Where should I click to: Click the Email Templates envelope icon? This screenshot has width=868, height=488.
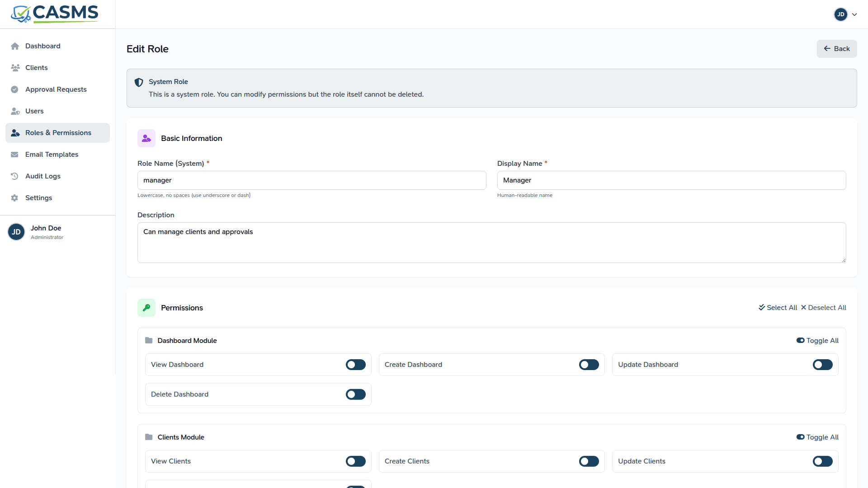[15, 155]
